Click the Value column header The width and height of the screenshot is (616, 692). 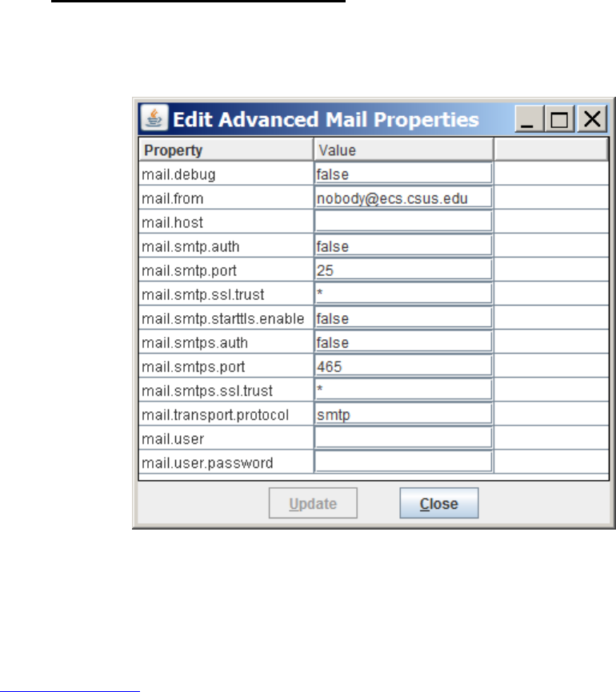[403, 150]
